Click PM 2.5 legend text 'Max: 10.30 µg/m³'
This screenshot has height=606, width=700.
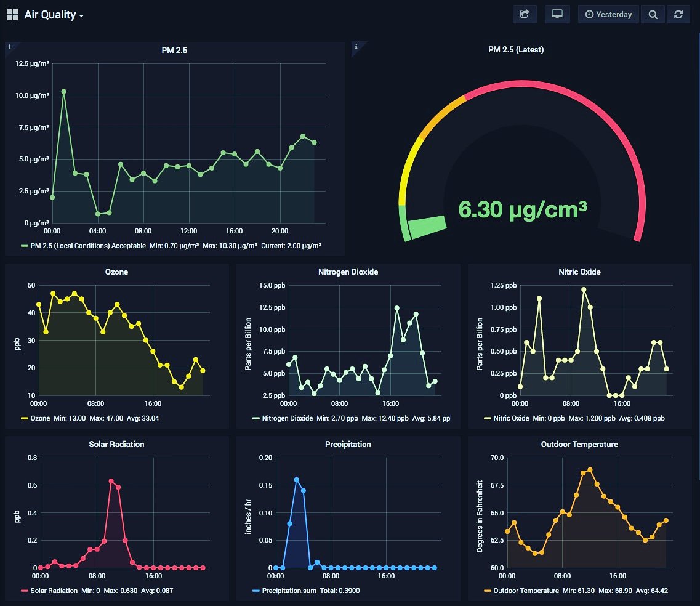230,246
